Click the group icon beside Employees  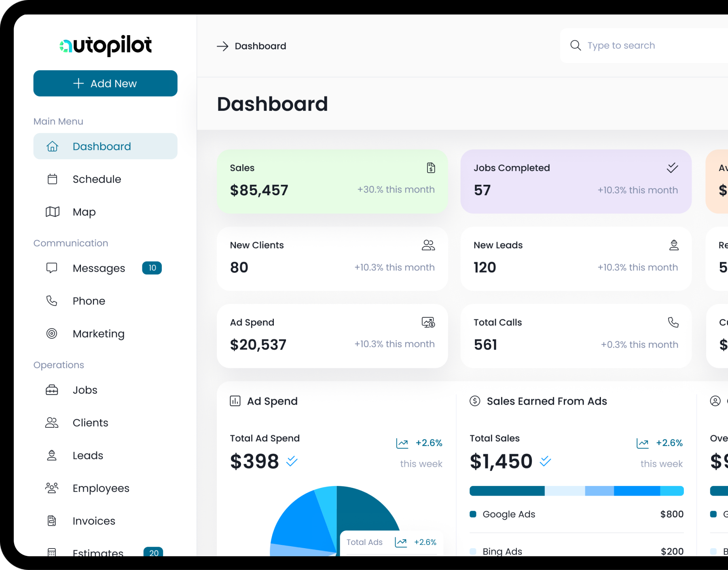[x=52, y=488]
